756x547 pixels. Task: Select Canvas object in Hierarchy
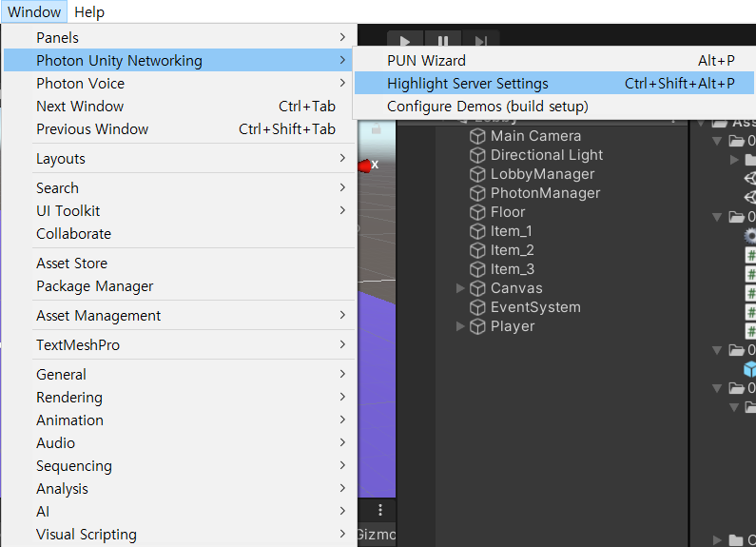(516, 288)
